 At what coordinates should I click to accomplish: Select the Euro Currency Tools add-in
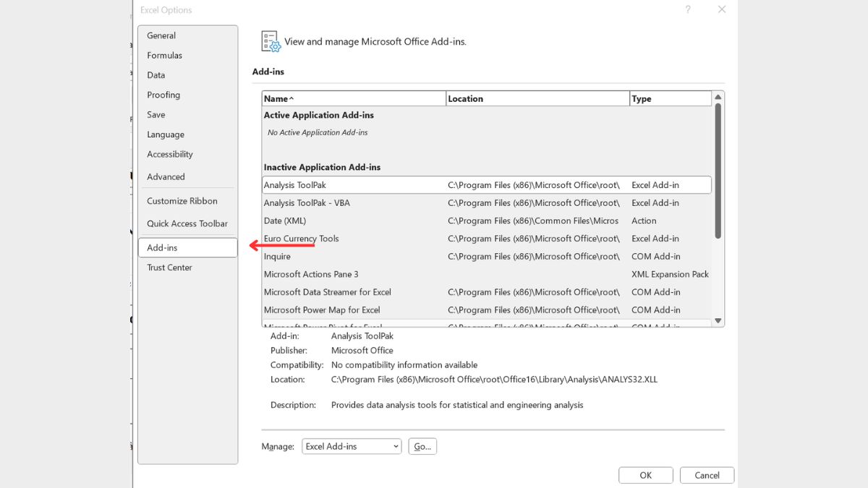301,239
